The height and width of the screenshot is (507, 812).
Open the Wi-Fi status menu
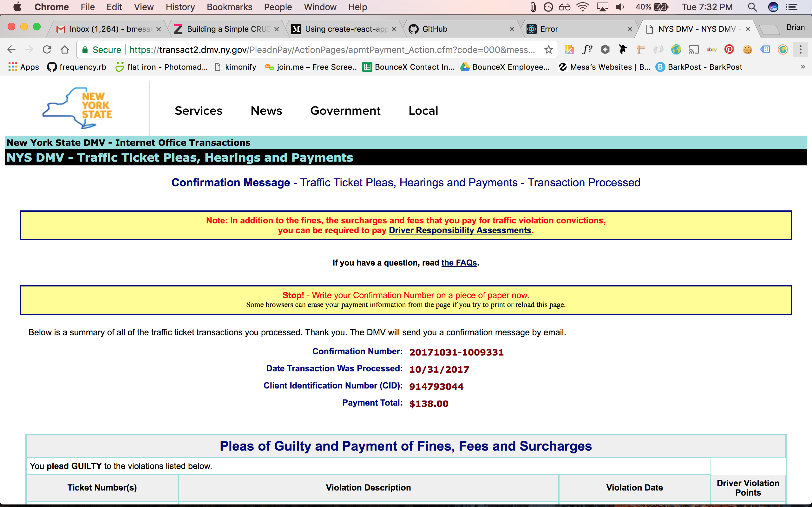582,7
